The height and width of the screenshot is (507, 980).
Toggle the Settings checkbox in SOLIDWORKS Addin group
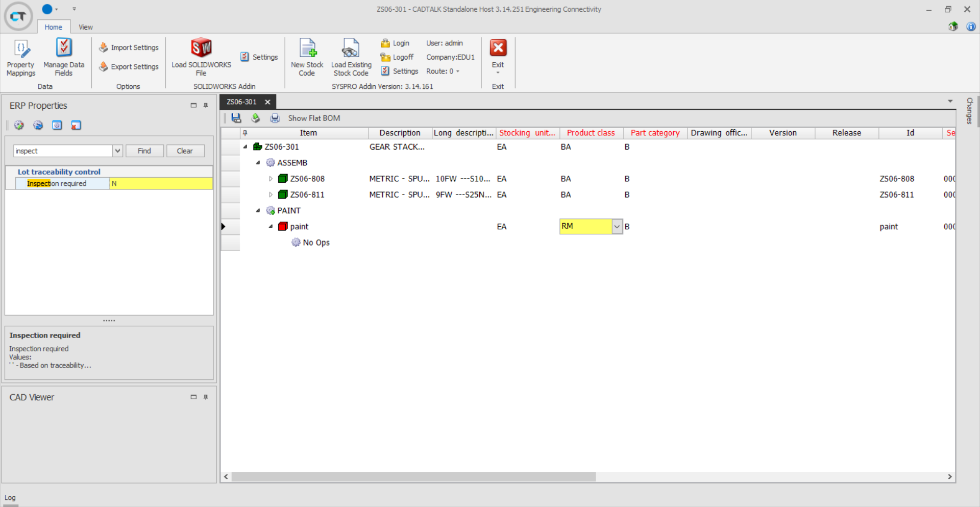click(x=245, y=57)
